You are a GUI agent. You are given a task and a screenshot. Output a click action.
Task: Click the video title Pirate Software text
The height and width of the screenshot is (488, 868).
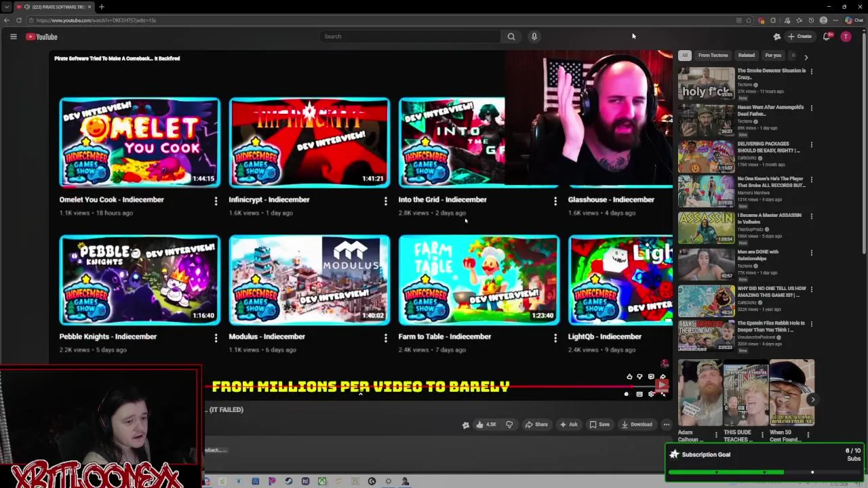click(x=117, y=58)
